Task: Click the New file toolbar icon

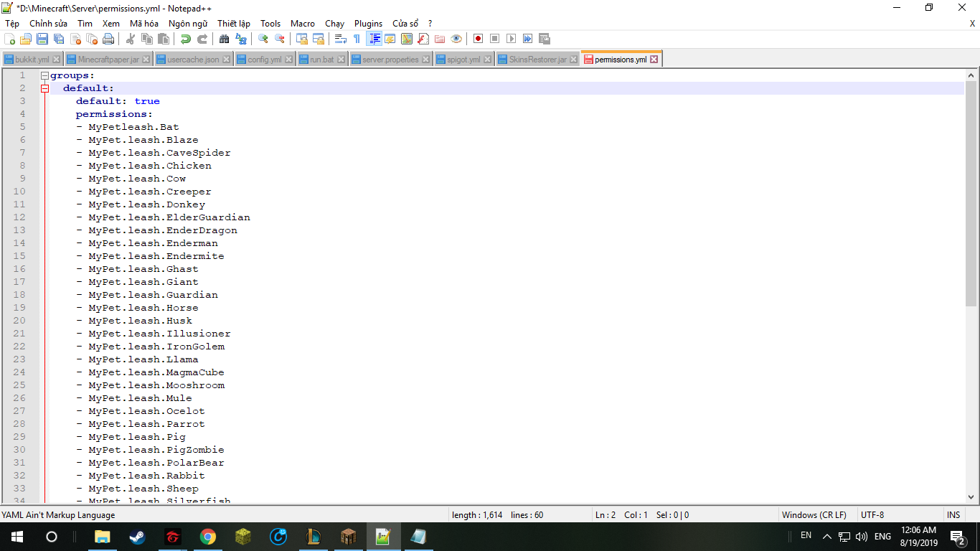Action: point(10,39)
